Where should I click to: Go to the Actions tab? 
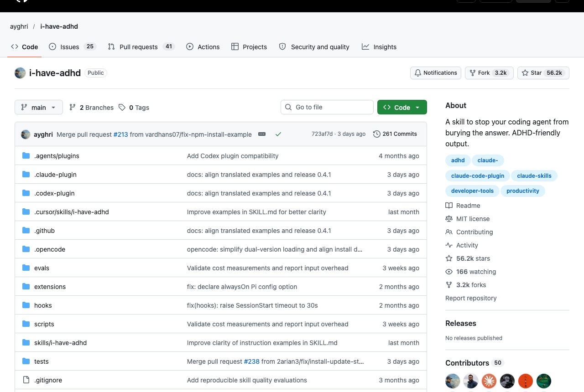tap(203, 47)
